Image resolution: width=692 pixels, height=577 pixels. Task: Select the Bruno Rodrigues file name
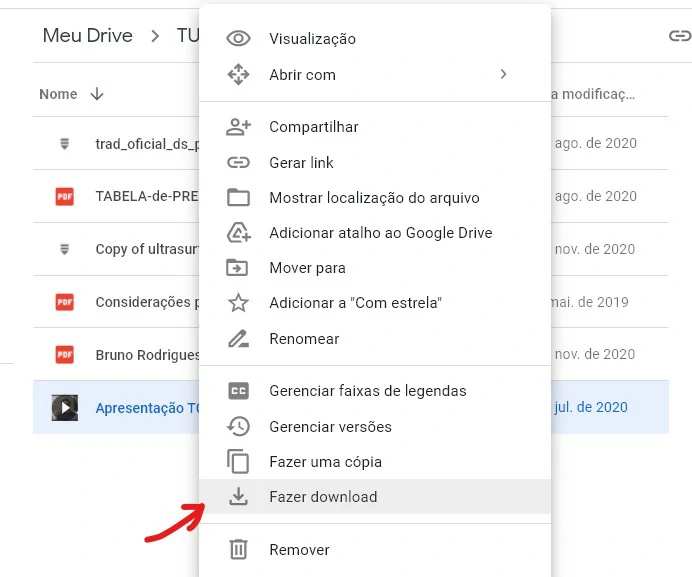point(147,355)
